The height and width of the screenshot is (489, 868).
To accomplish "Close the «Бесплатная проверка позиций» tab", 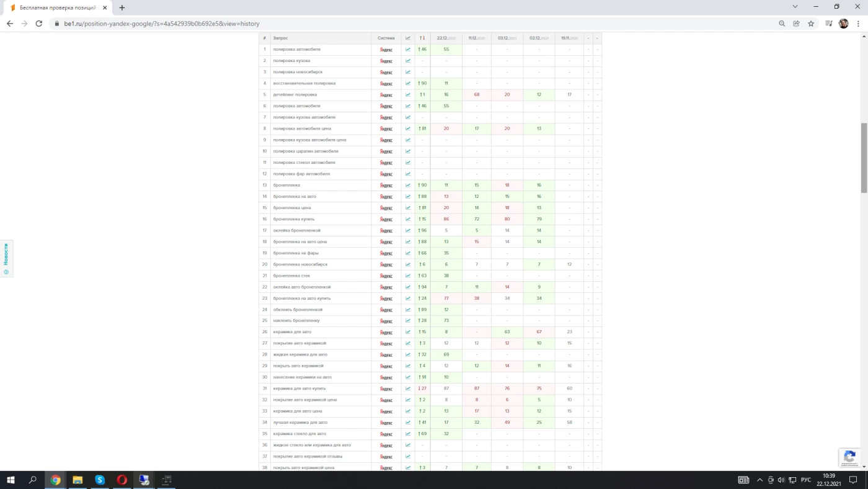I will (104, 7).
